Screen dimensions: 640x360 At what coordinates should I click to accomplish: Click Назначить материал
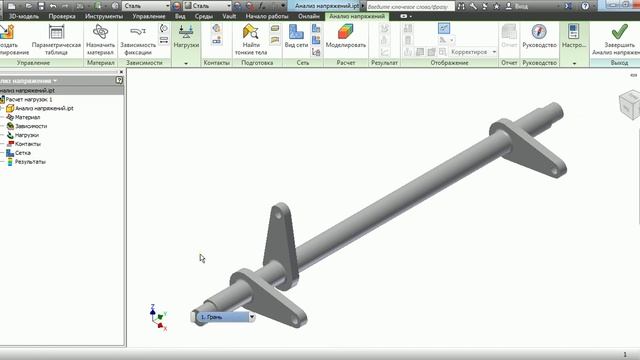point(100,40)
